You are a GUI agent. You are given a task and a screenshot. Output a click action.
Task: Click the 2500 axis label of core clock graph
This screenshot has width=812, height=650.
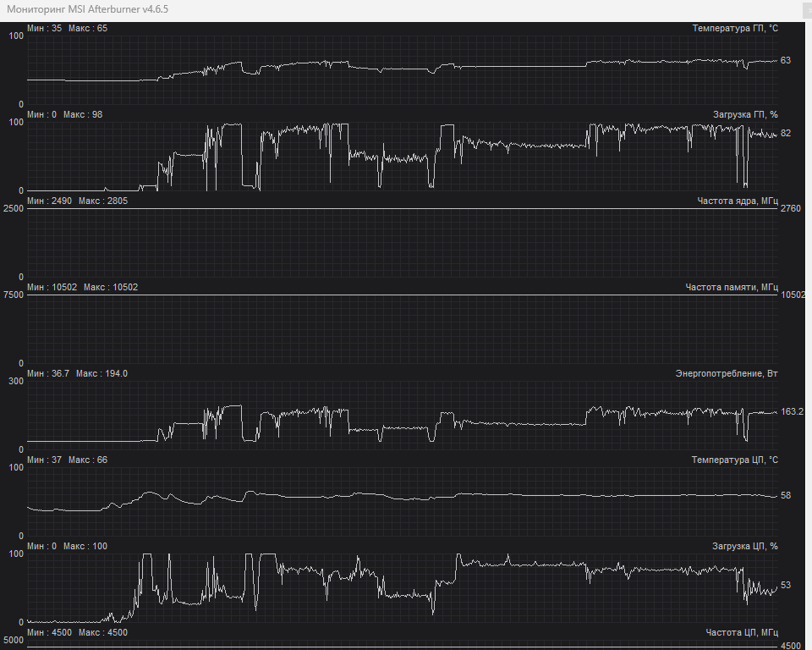[x=14, y=208]
